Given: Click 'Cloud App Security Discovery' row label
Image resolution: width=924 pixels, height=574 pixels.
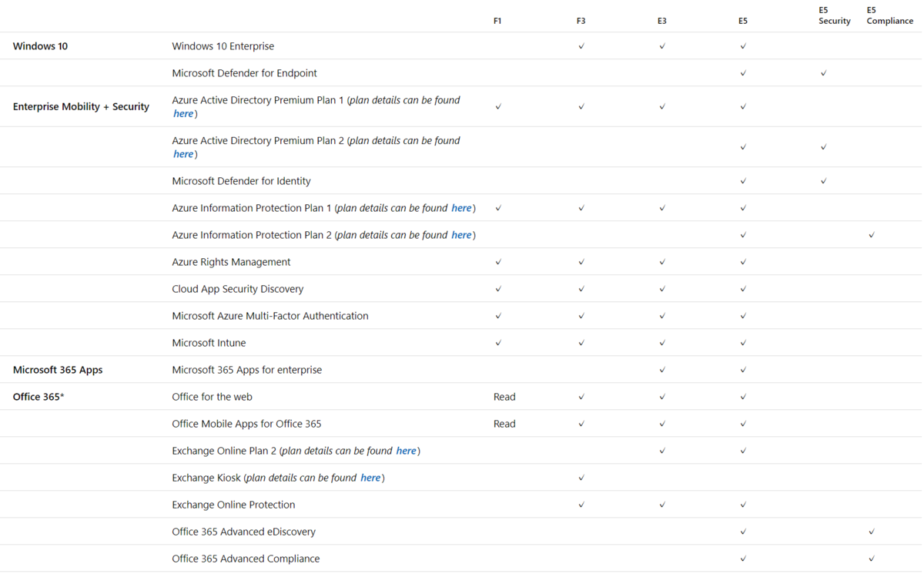Looking at the screenshot, I should [238, 289].
